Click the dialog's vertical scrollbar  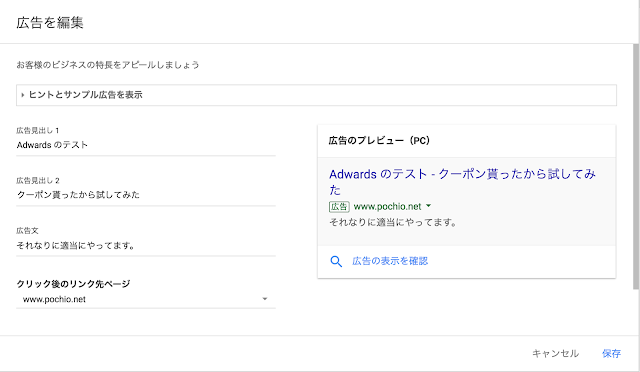(x=636, y=167)
